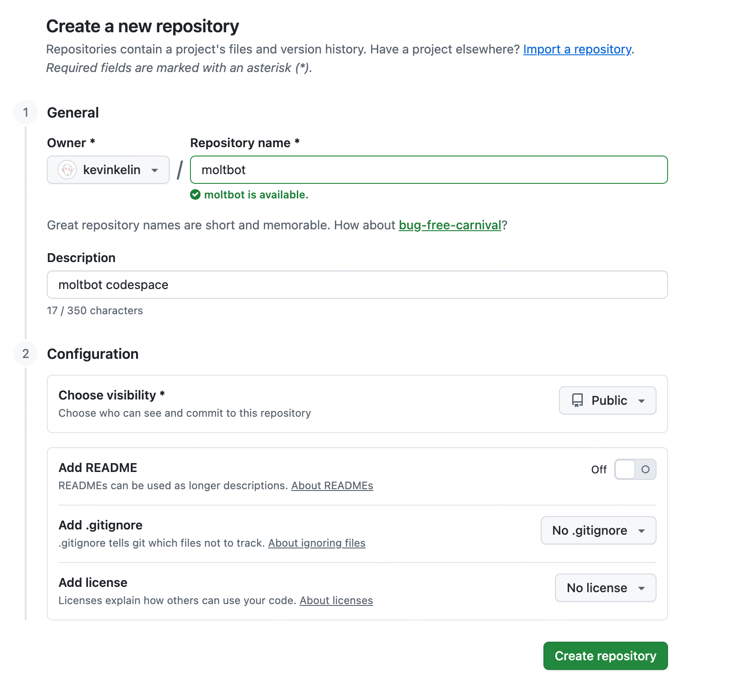Open the About ignoring files link
This screenshot has height=700, width=729.
[317, 543]
